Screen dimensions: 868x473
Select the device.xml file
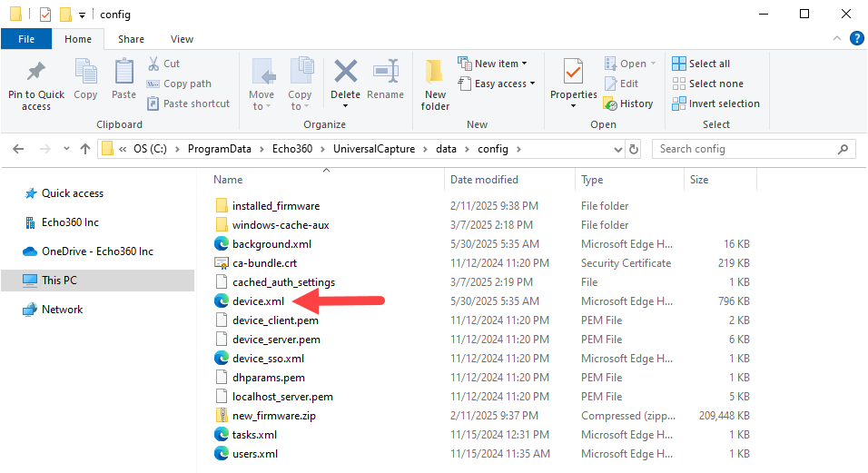[258, 301]
